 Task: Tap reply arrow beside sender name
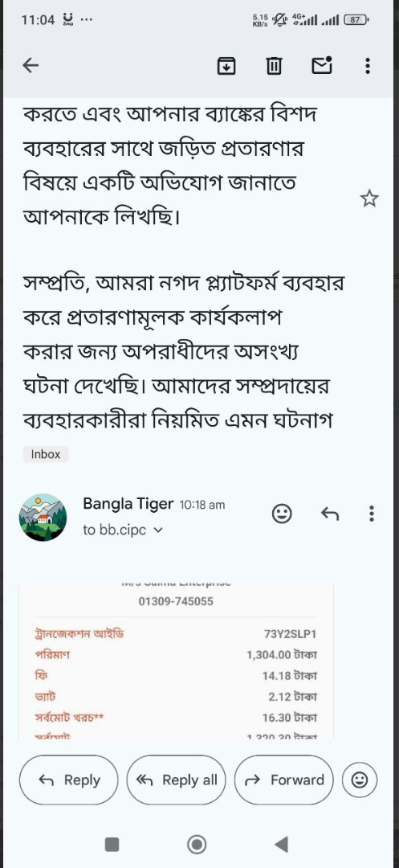(x=330, y=514)
